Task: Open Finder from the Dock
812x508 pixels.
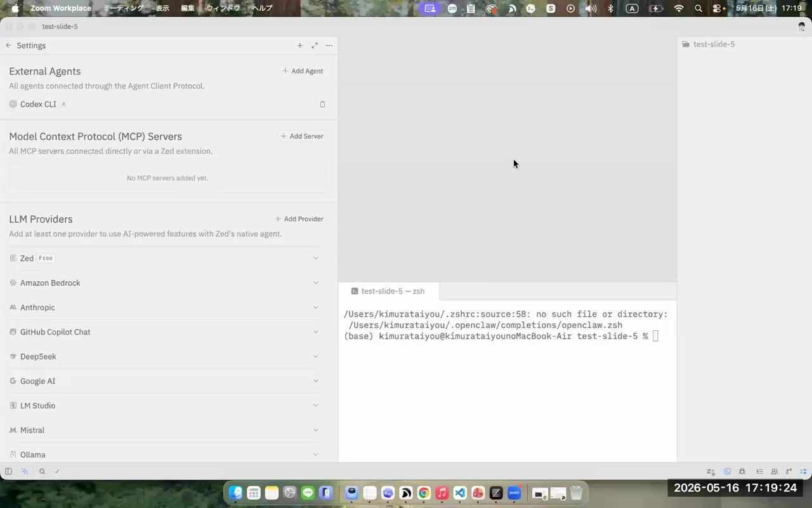Action: coord(235,493)
